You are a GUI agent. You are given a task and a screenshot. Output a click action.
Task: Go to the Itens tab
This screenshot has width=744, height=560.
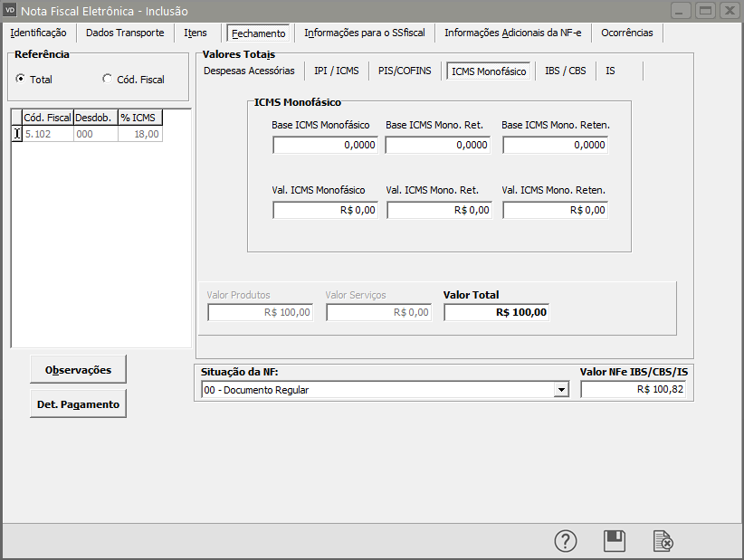pos(195,33)
